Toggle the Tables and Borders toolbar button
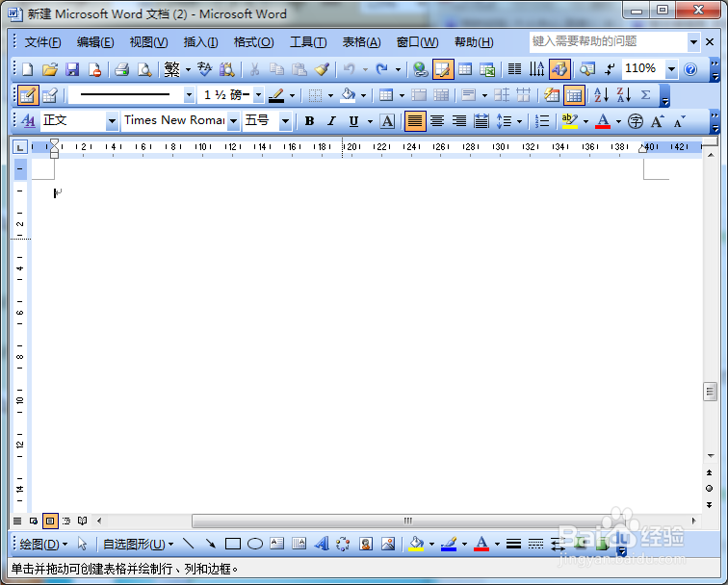The image size is (728, 585). point(443,69)
